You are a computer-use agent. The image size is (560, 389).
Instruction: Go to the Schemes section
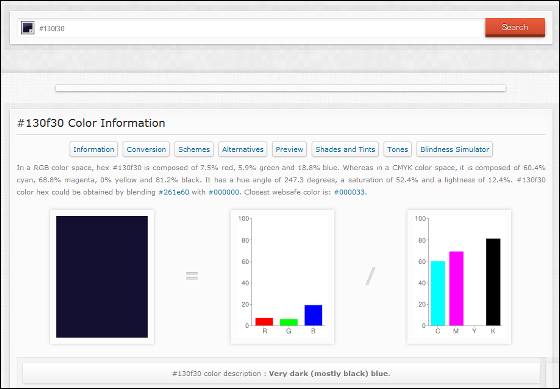[x=194, y=149]
